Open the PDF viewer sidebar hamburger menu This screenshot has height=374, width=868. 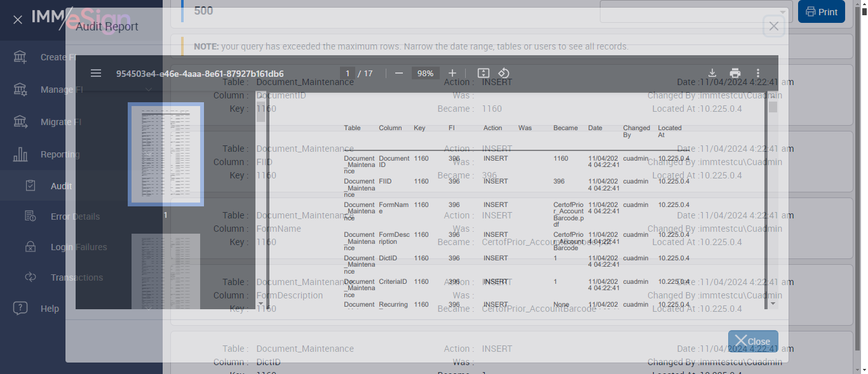pyautogui.click(x=96, y=73)
